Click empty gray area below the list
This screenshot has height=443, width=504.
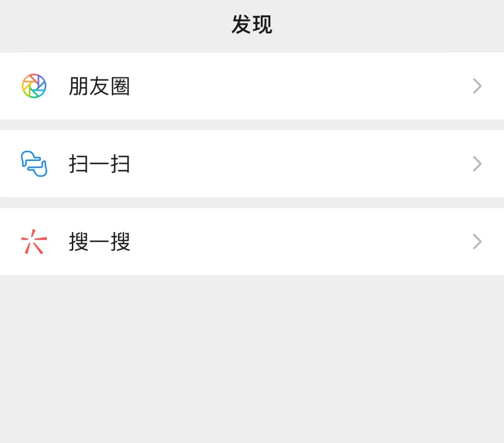click(252, 359)
